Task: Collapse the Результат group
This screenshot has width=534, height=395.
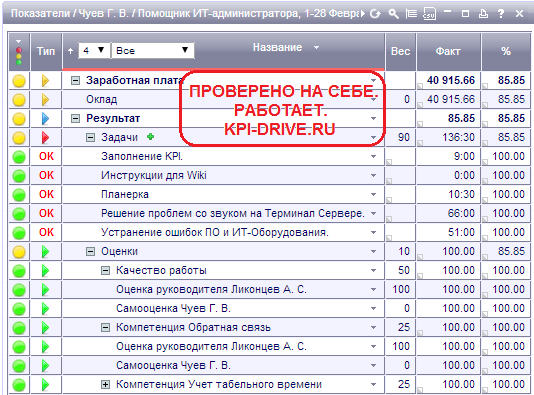Action: pos(75,118)
